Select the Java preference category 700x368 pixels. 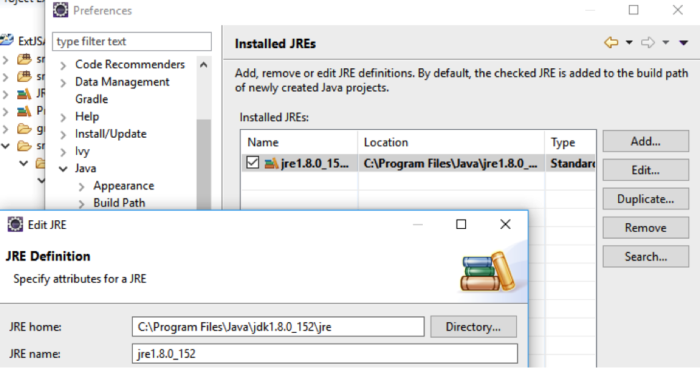point(85,168)
